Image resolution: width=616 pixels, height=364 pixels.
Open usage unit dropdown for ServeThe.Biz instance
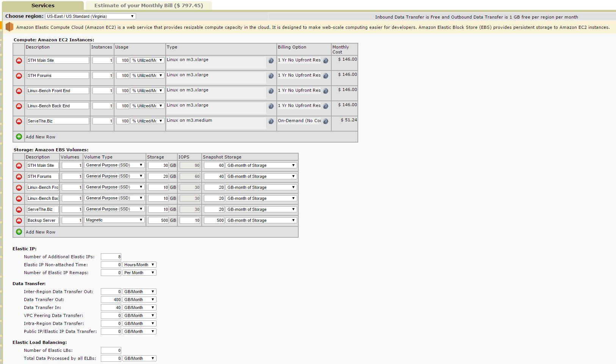click(x=147, y=121)
